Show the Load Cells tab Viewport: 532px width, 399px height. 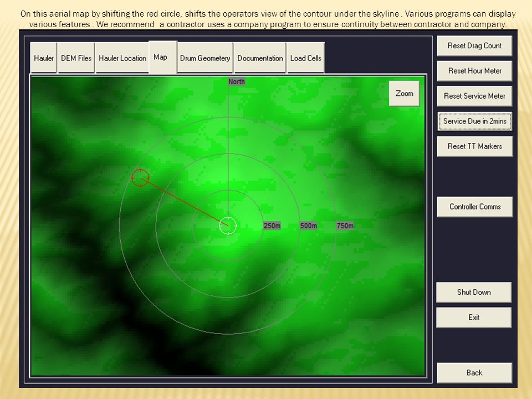(x=306, y=58)
